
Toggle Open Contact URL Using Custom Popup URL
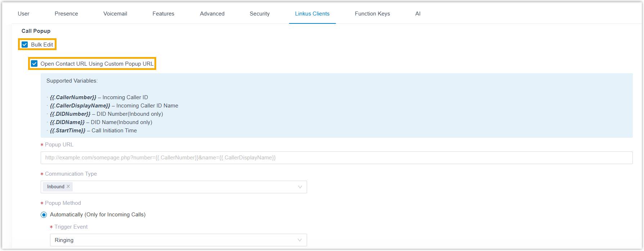point(35,64)
